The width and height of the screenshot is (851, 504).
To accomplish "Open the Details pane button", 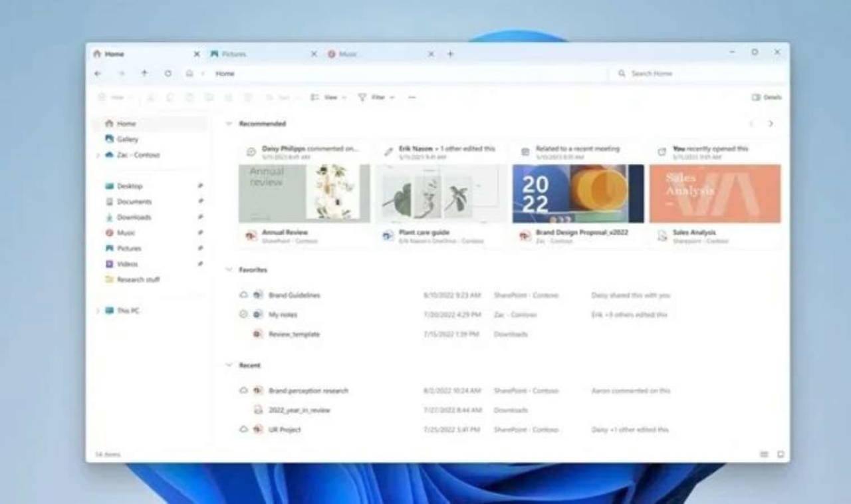I will pos(766,98).
